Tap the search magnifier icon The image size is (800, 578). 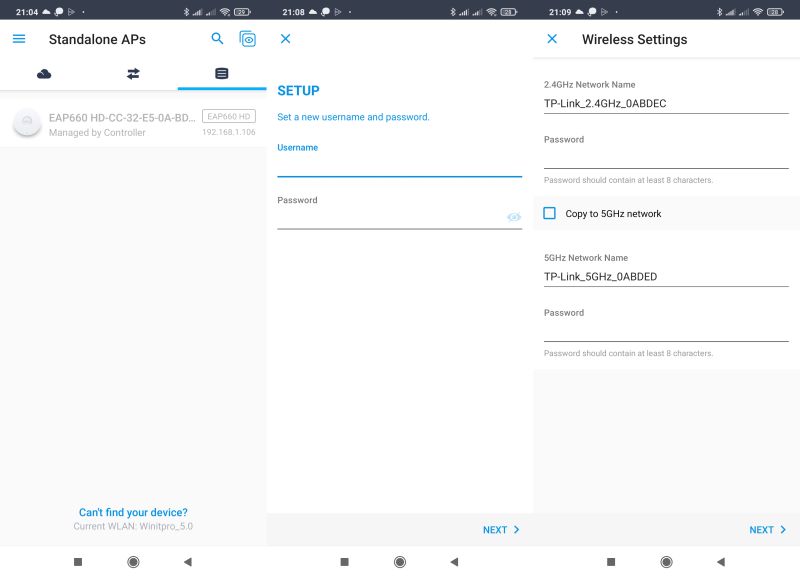pyautogui.click(x=217, y=38)
